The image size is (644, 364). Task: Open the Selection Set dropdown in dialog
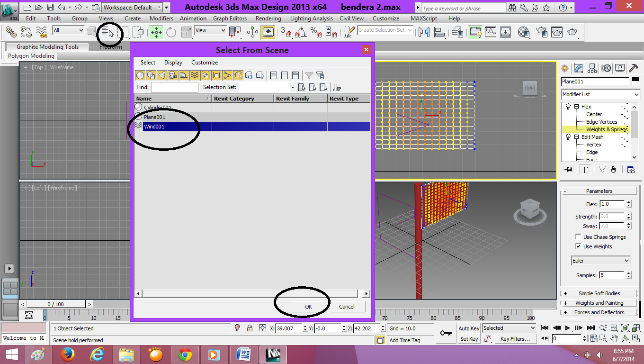pos(293,87)
